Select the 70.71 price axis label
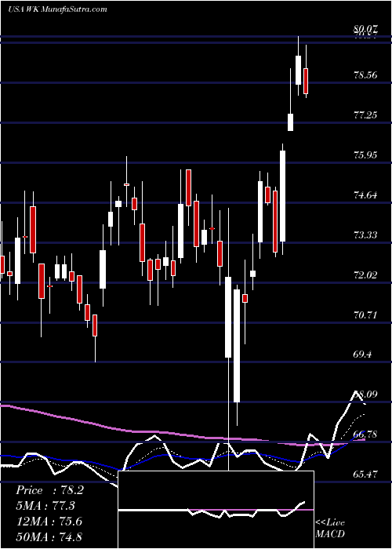This screenshot has width=392, height=549. tap(366, 314)
